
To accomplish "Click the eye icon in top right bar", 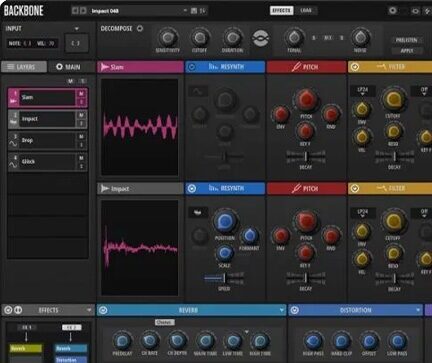I will tap(415, 11).
